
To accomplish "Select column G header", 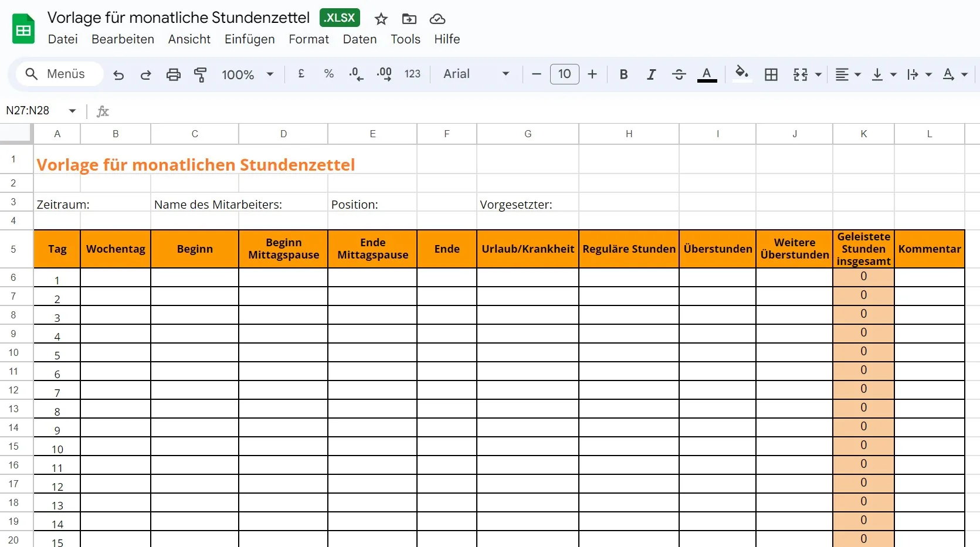I will (528, 134).
